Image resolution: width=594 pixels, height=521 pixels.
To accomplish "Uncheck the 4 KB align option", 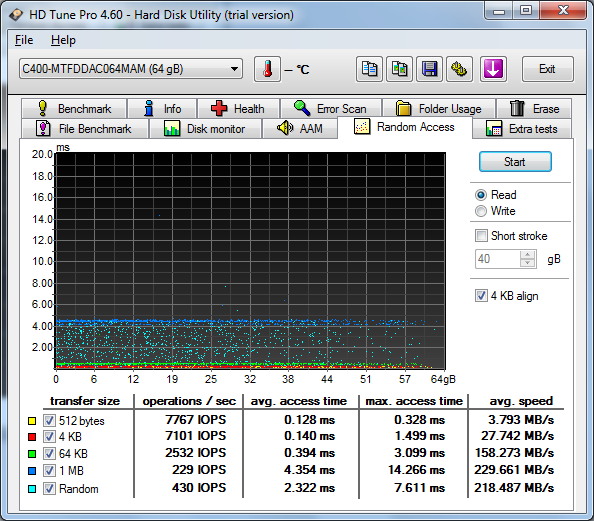I will coord(481,296).
